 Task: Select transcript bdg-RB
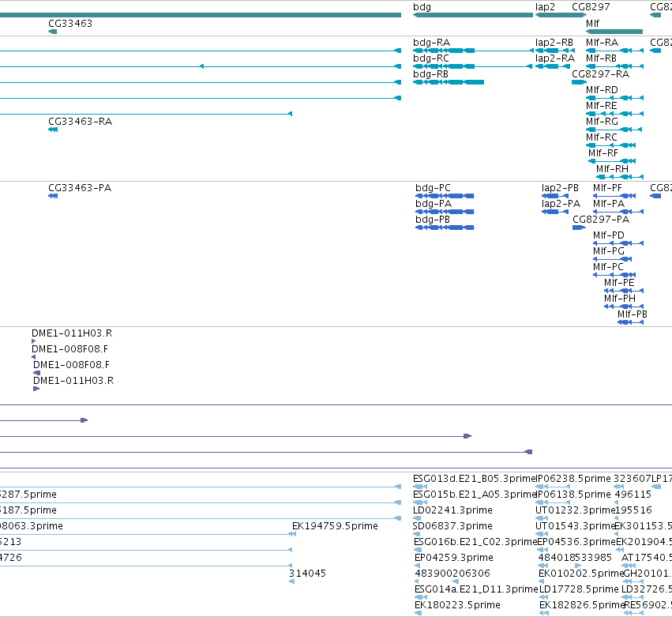(x=449, y=82)
